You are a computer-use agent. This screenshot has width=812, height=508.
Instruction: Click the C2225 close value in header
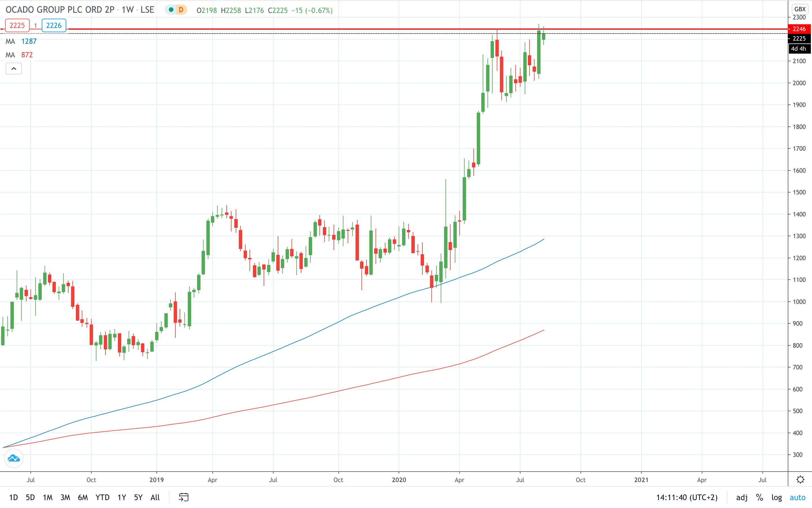click(x=277, y=10)
